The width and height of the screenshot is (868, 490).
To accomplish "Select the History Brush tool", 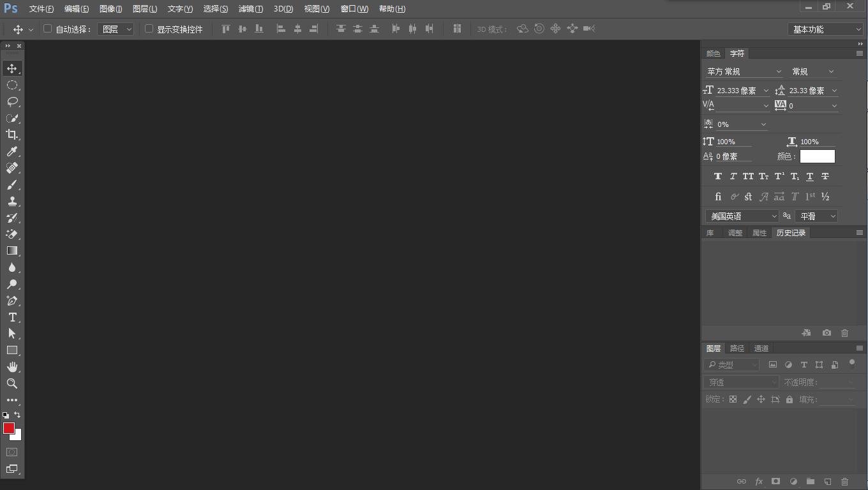I will click(x=12, y=218).
